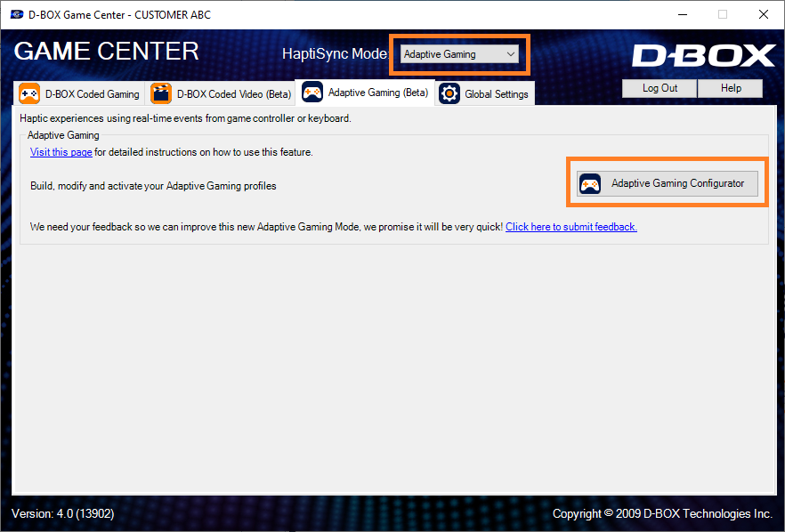This screenshot has width=785, height=532.
Task: Click the clapperboard icon on D-BOX Coded Video tab
Action: 161,93
